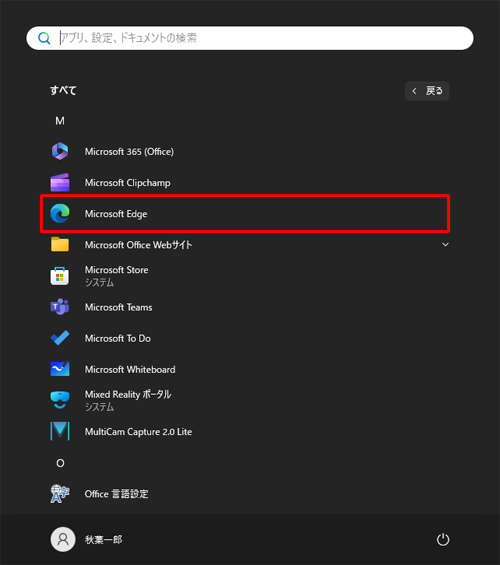Viewport: 500px width, 565px height.
Task: Click the Microsoft Edge text label
Action: (x=116, y=214)
